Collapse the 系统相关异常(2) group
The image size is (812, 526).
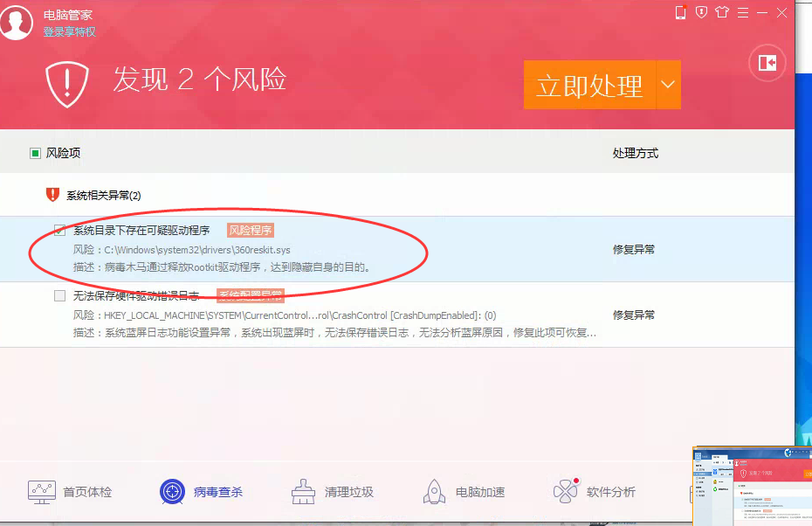coord(103,196)
